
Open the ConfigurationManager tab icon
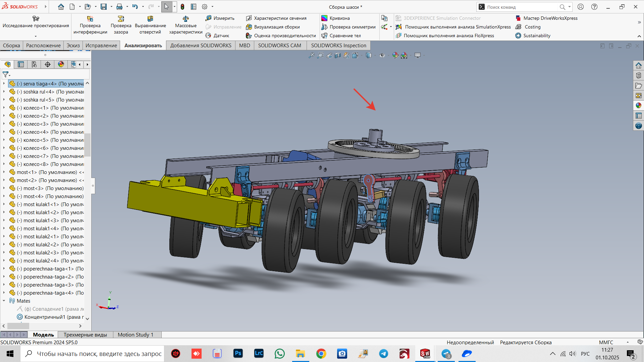[34, 64]
